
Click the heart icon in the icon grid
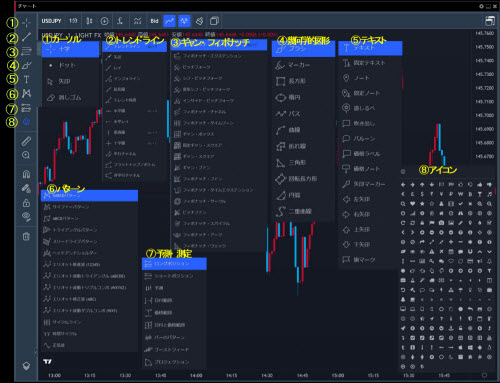(x=412, y=203)
